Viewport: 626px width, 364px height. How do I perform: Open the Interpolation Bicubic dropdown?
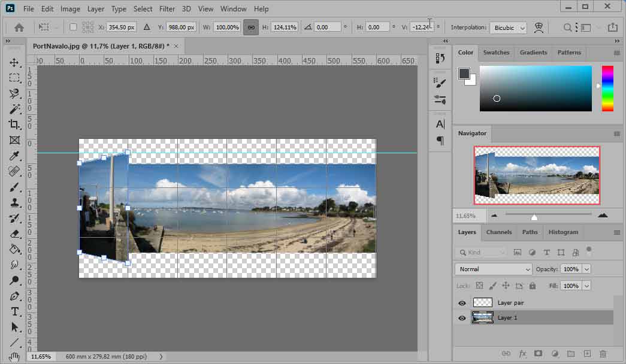coord(508,28)
